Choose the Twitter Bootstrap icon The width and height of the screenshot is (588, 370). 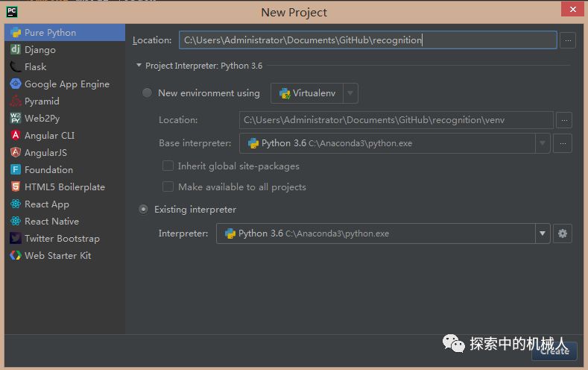point(16,238)
